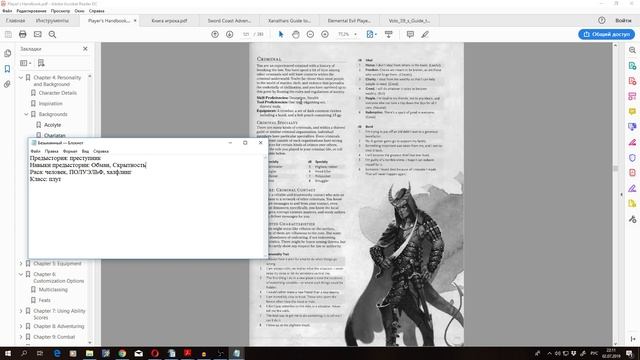The width and height of the screenshot is (640, 360).
Task: Click the Войти sign-in link
Action: [623, 20]
